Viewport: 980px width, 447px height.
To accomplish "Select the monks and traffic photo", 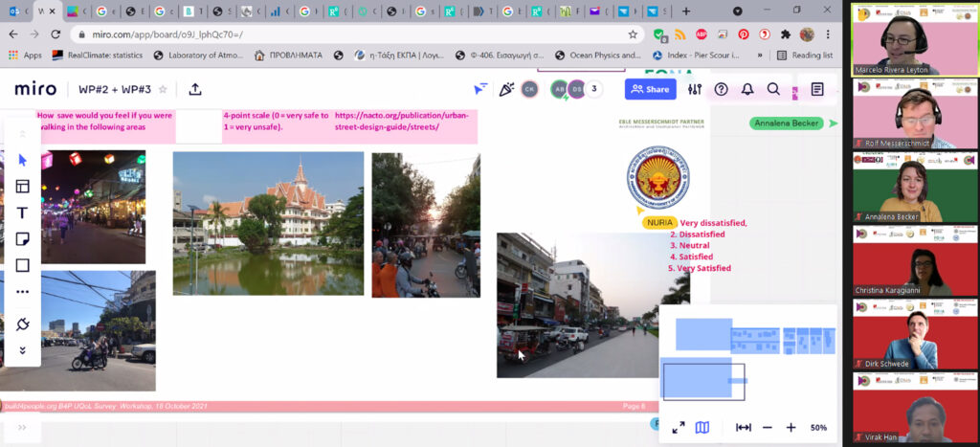I will (x=426, y=225).
